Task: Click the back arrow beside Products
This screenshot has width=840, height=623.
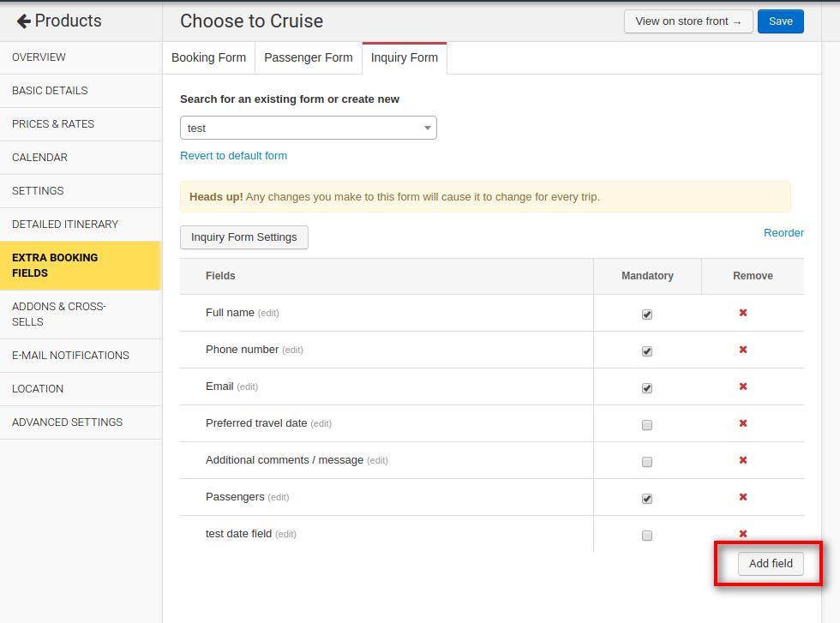Action: (23, 21)
